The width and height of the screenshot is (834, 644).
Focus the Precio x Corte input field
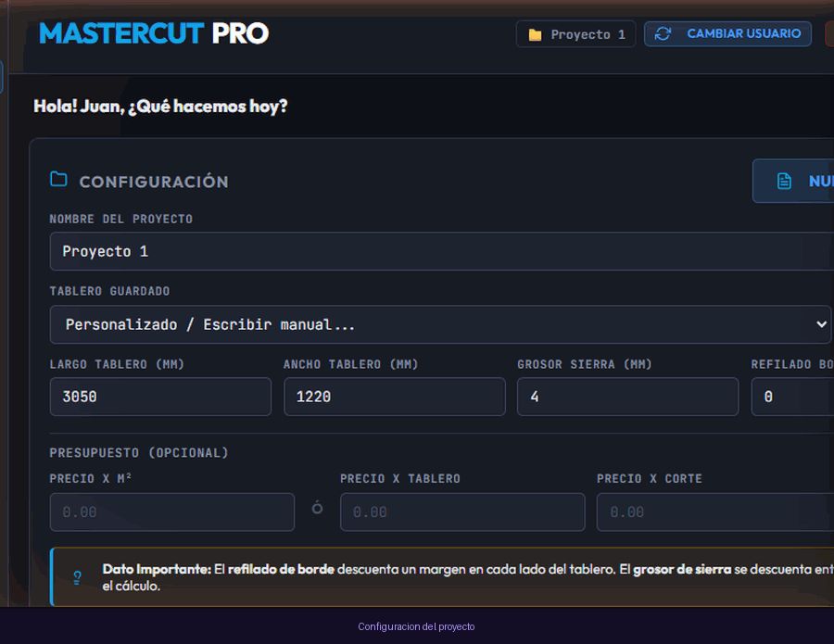pos(715,512)
